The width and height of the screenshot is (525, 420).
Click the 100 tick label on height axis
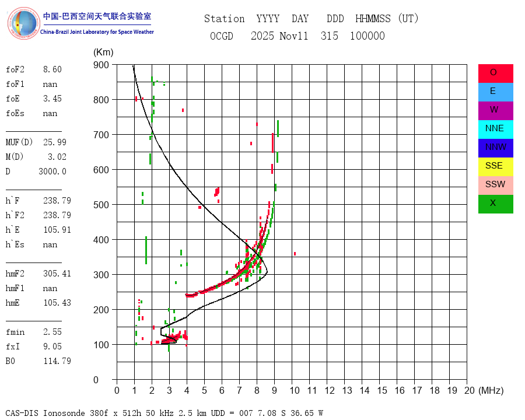[x=101, y=345]
